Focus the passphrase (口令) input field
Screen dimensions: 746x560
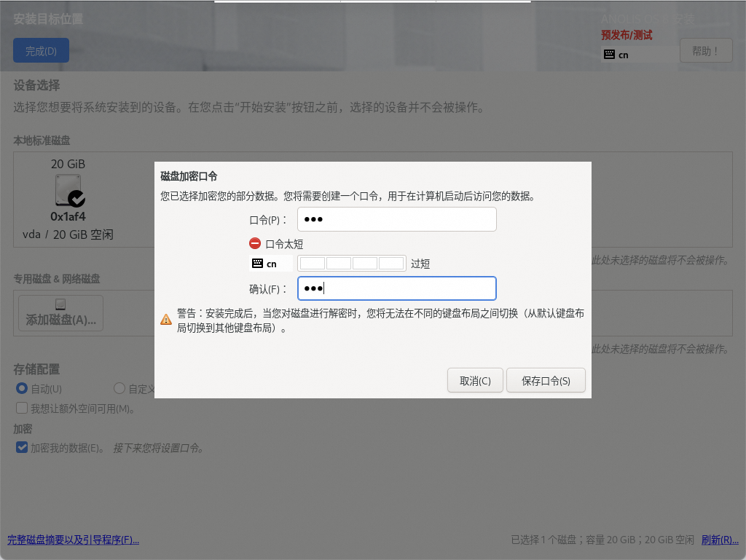click(396, 219)
